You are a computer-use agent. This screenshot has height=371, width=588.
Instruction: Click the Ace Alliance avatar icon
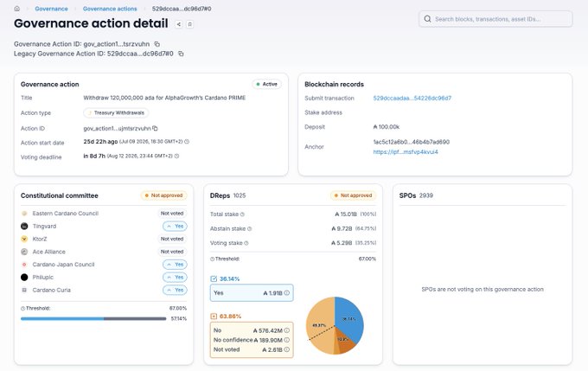24,252
